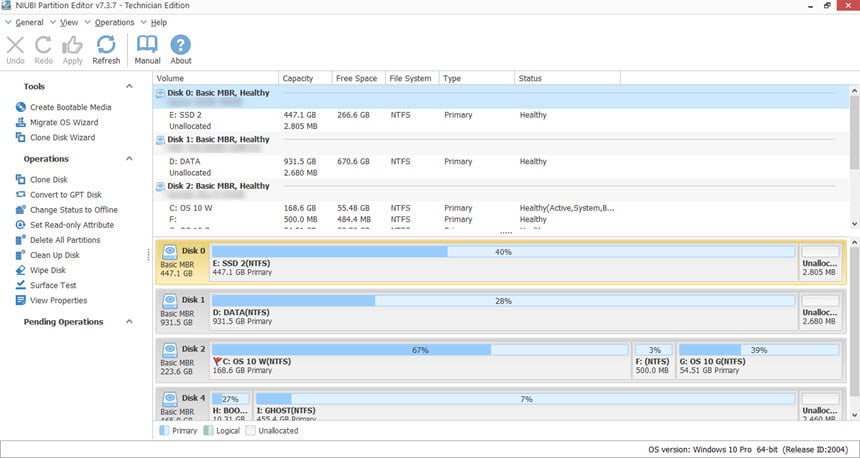Viewport: 860px width, 458px height.
Task: Select the C: OS 10 W volume row
Action: [501, 208]
